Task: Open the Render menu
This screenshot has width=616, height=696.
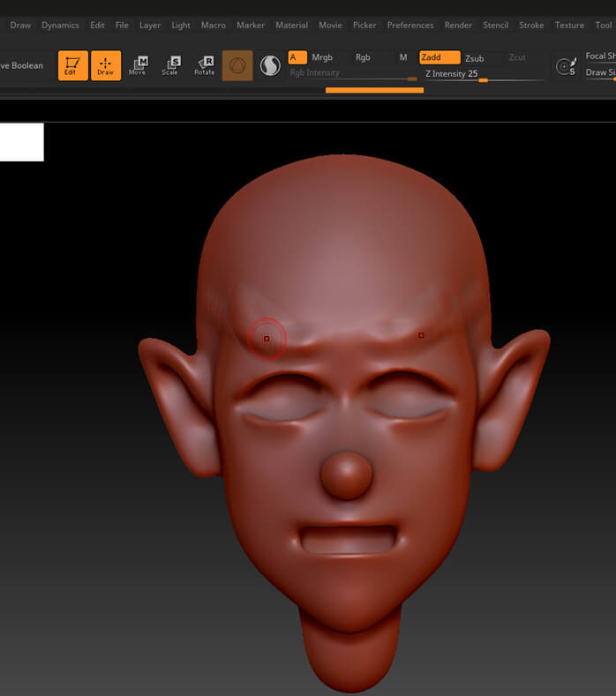Action: tap(458, 26)
